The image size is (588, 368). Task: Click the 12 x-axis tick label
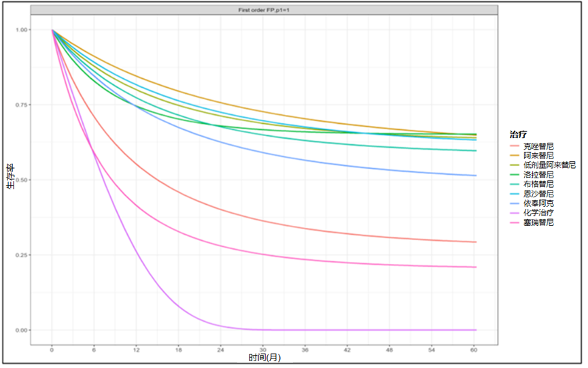[x=137, y=349]
